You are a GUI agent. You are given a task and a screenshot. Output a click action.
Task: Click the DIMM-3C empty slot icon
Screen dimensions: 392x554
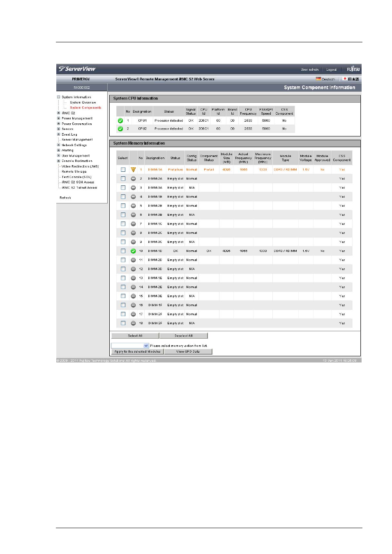(133, 242)
